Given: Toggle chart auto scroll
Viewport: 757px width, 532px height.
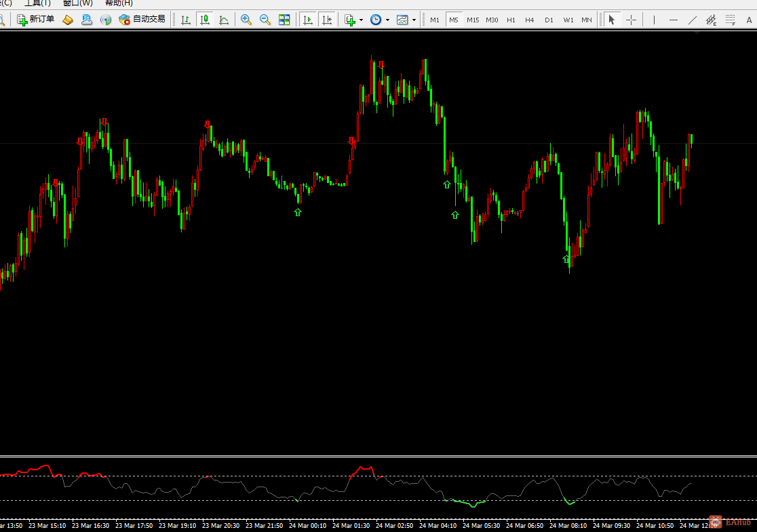Looking at the screenshot, I should coord(307,20).
